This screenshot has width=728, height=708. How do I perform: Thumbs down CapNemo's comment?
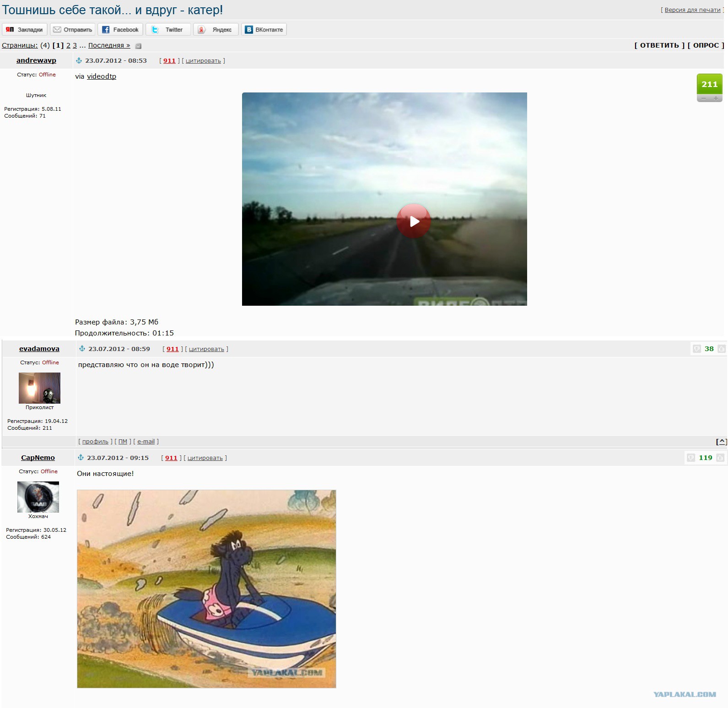pos(691,458)
